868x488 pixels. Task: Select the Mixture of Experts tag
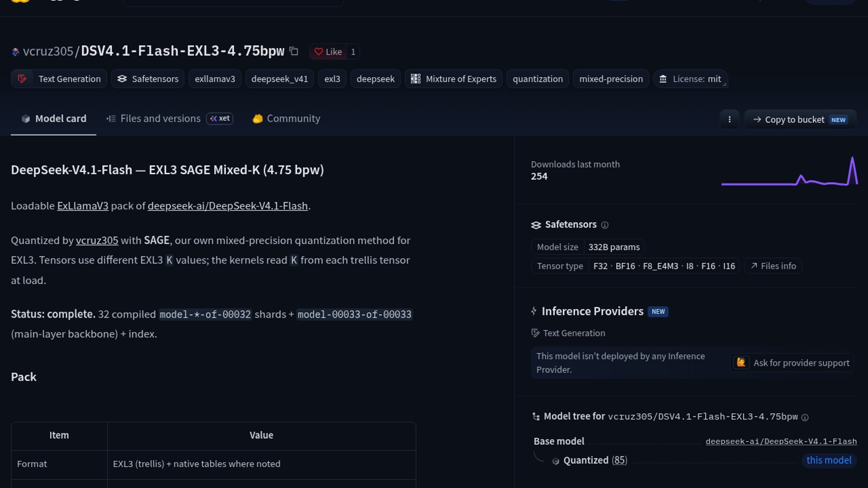pyautogui.click(x=453, y=79)
